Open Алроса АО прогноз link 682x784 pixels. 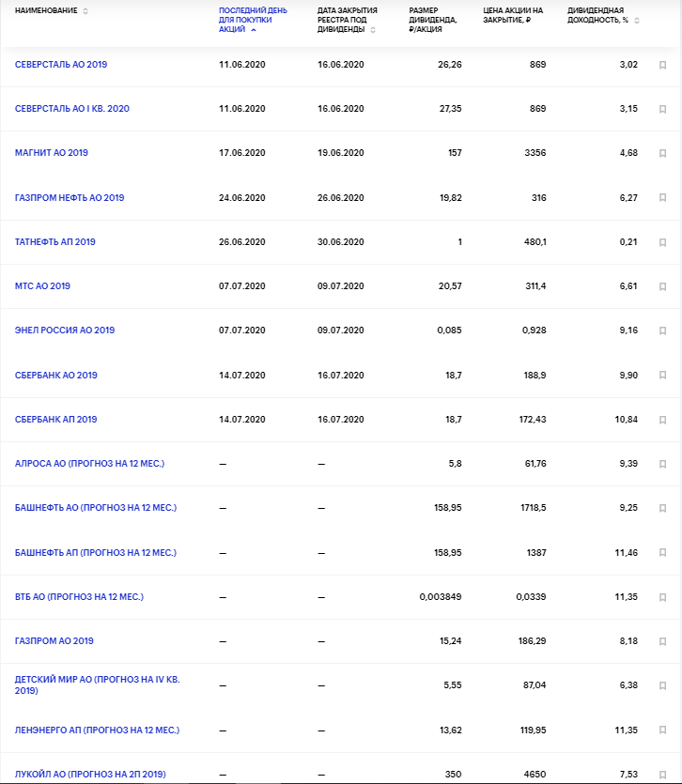pyautogui.click(x=89, y=464)
